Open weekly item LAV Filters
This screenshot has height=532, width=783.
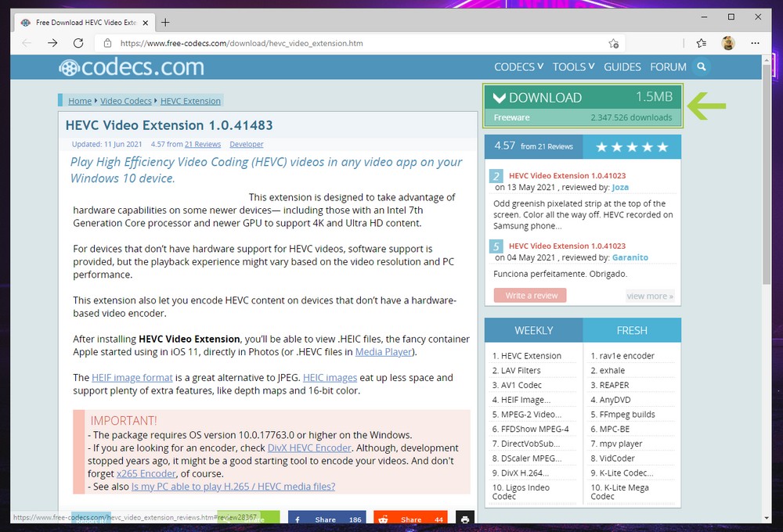pos(516,370)
